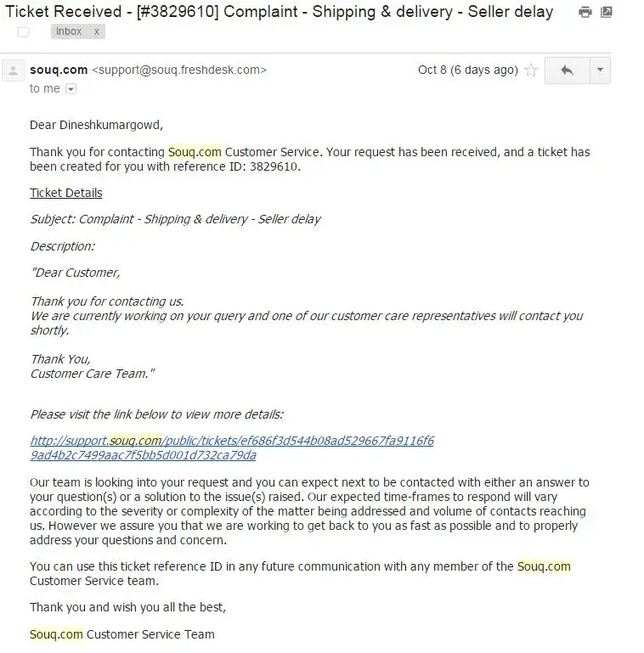Click the support@souq.freshdesk.com address

(x=178, y=70)
